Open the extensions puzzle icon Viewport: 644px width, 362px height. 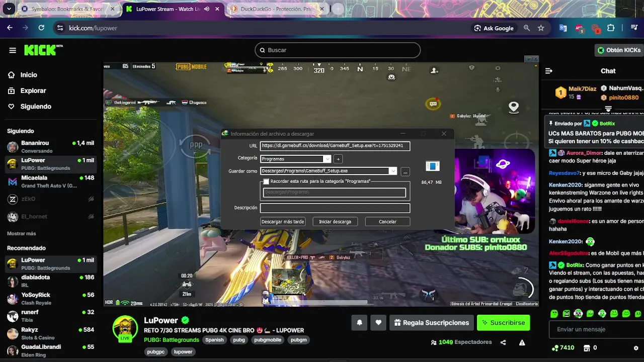[x=611, y=28]
